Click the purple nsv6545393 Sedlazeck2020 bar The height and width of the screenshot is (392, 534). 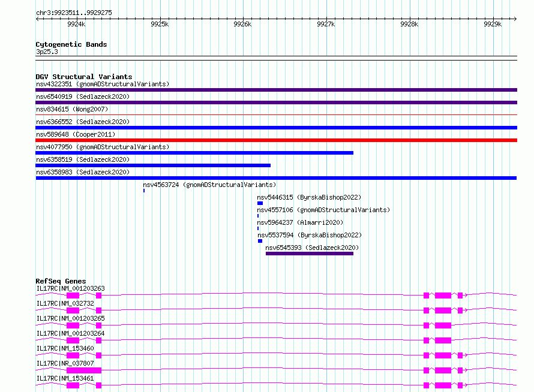310,254
